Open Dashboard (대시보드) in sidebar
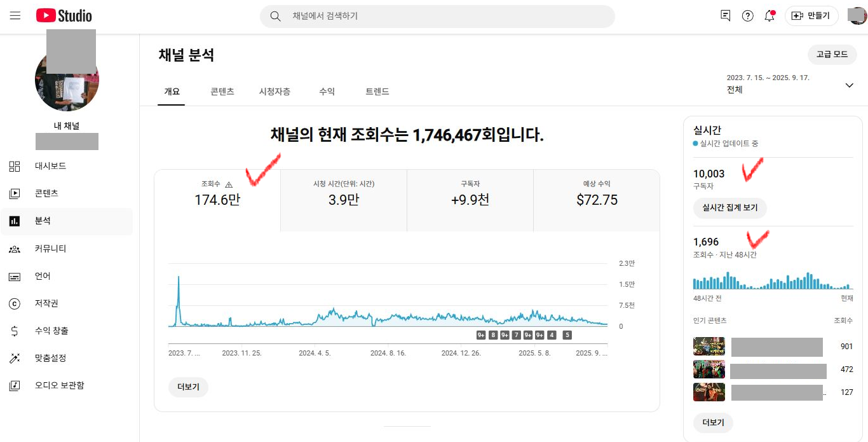This screenshot has width=868, height=442. coord(50,166)
